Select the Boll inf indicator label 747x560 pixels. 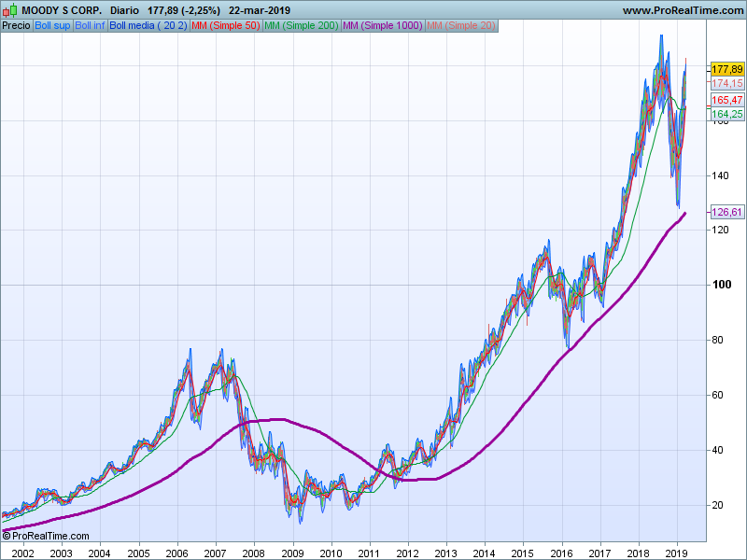click(90, 26)
